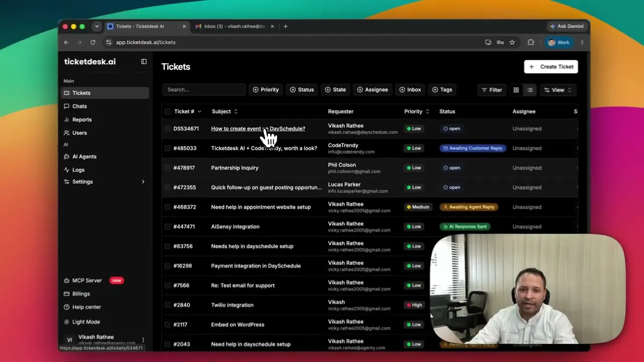Click the install app icon in the address bar

(x=488, y=42)
